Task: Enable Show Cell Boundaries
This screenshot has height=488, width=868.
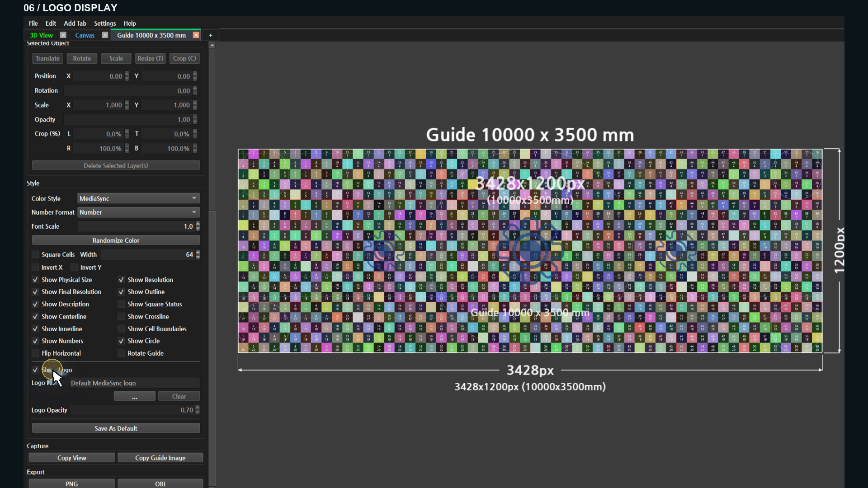Action: click(x=121, y=329)
